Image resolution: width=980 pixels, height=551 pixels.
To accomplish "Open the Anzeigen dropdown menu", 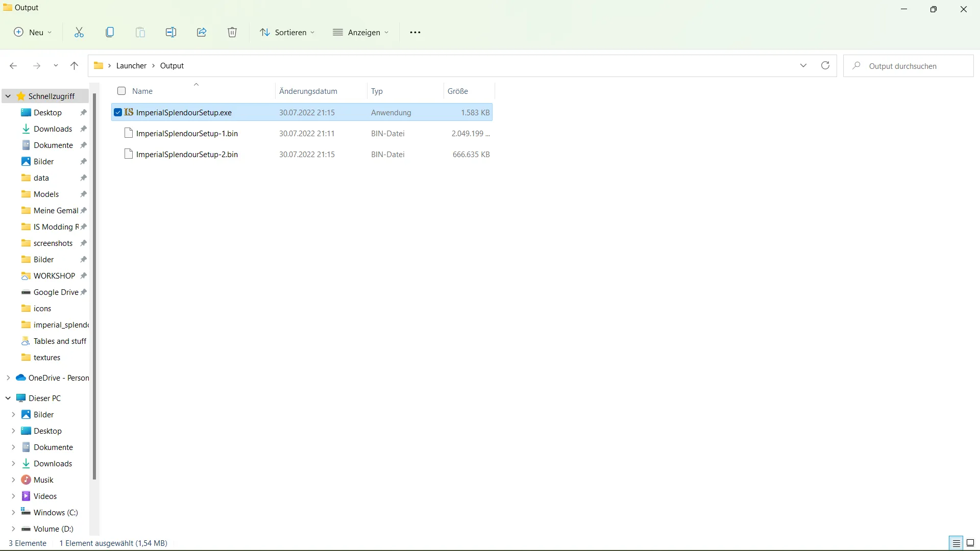I will click(x=361, y=33).
